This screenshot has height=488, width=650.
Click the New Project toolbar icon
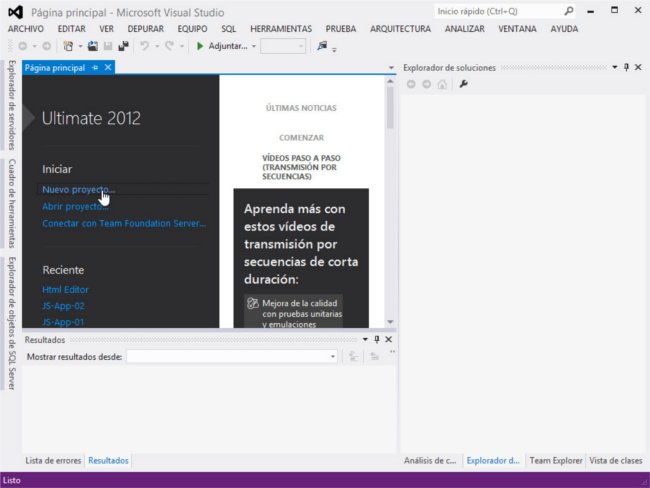[x=68, y=46]
